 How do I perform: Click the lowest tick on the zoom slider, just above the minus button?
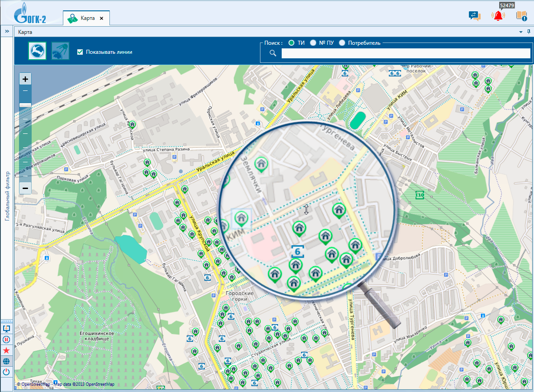tap(25, 176)
